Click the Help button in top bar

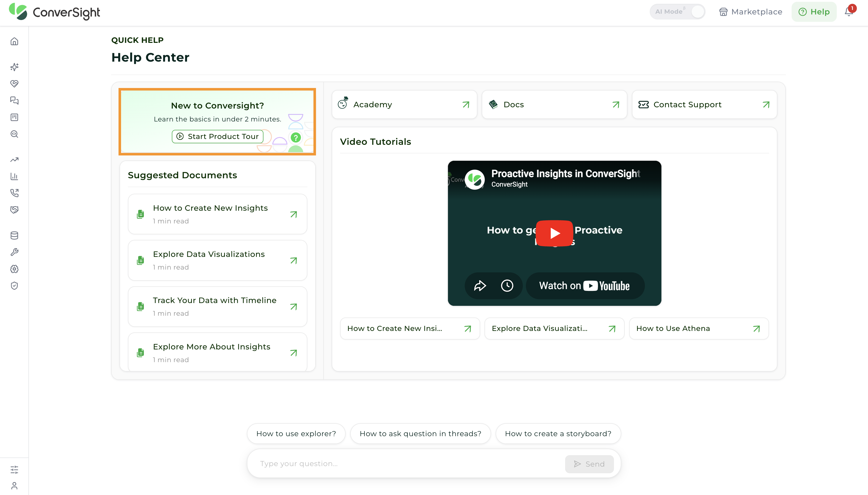click(813, 12)
